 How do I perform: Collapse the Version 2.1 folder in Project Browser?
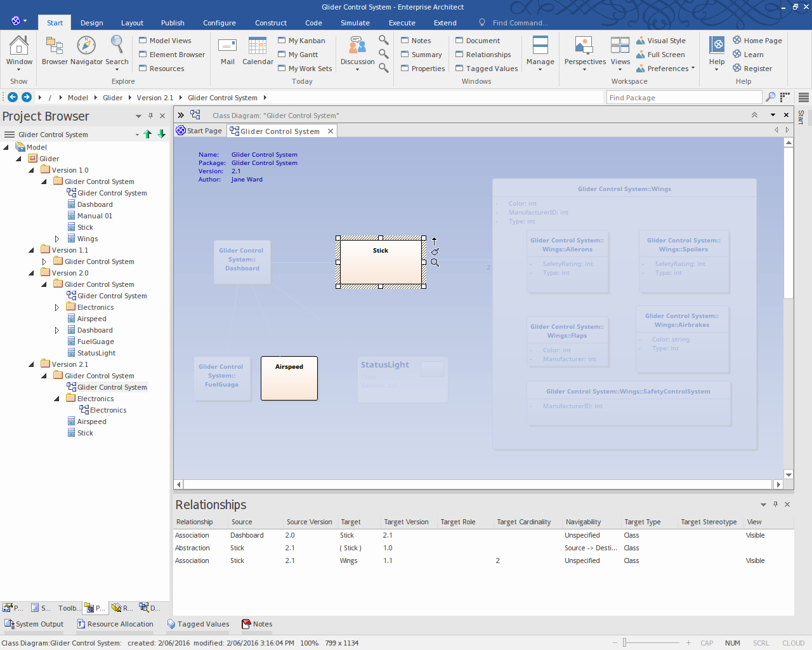click(x=30, y=364)
